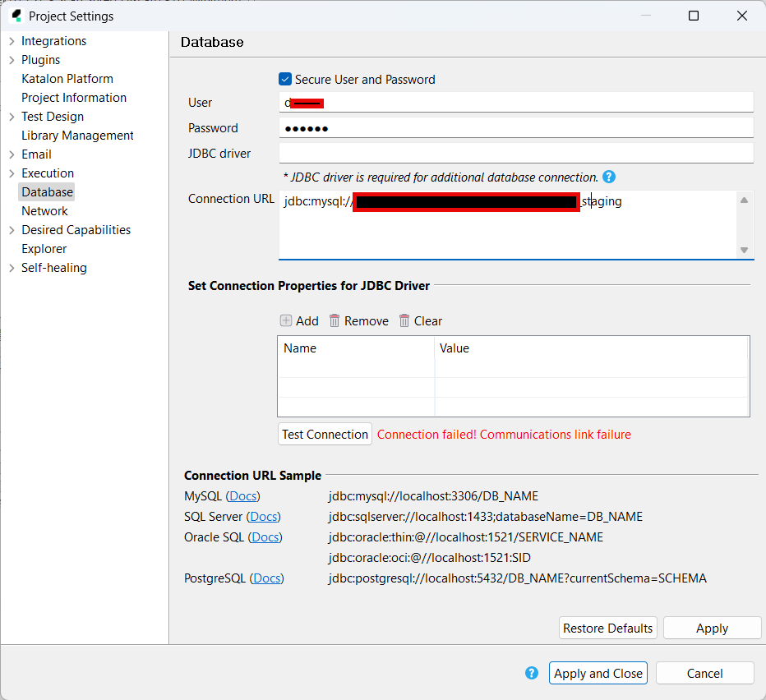Open PostgreSQL Docs link
This screenshot has width=766, height=700.
267,578
